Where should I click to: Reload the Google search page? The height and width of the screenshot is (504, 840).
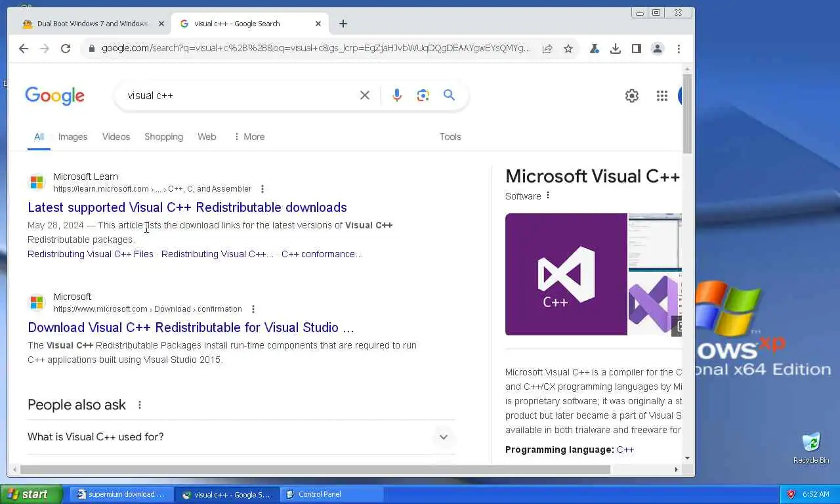66,49
